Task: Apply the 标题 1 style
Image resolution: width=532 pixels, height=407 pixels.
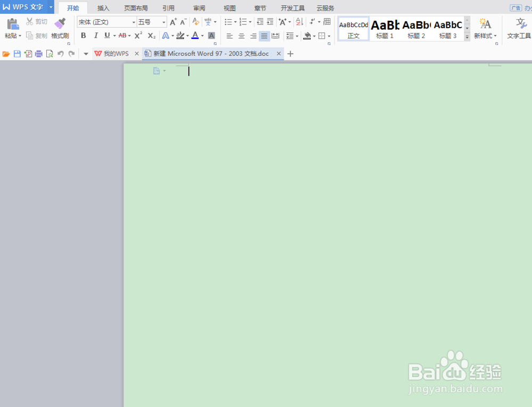Action: (x=385, y=29)
